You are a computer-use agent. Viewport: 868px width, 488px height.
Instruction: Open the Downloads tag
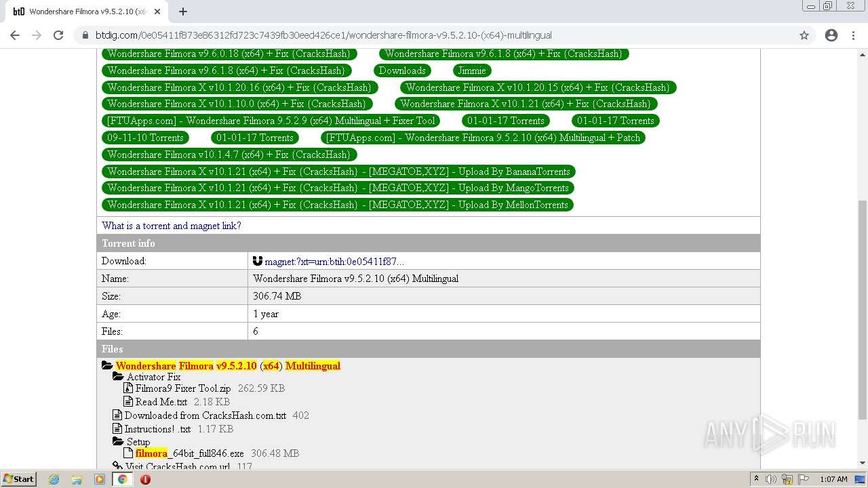[402, 70]
